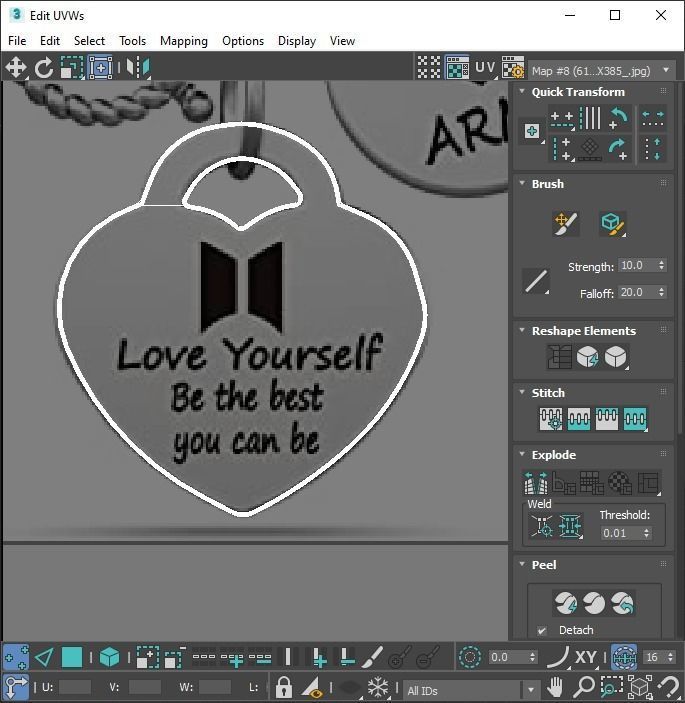This screenshot has height=703, width=685.
Task: Toggle the checker pattern display icon
Action: tap(429, 67)
